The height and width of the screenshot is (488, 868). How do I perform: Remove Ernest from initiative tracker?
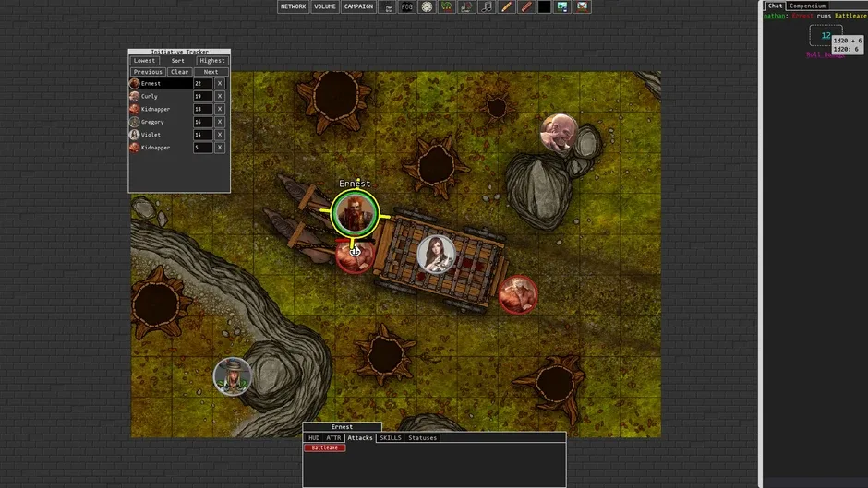tap(220, 84)
